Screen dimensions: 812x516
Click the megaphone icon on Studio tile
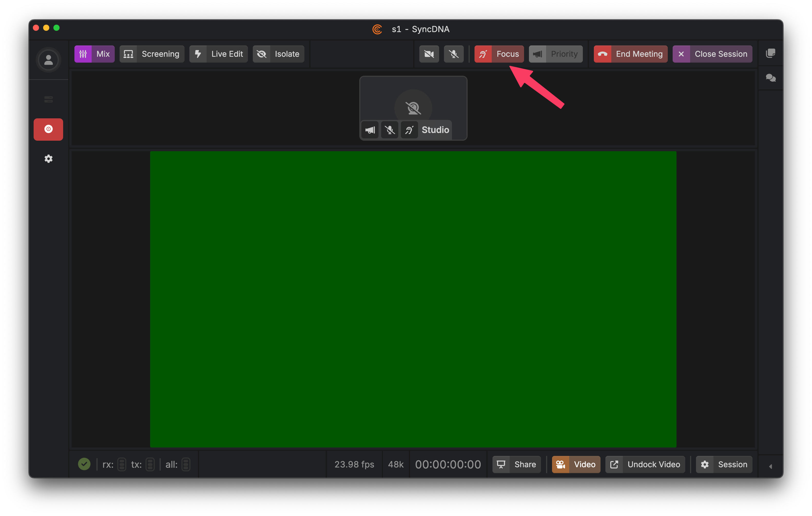tap(370, 130)
